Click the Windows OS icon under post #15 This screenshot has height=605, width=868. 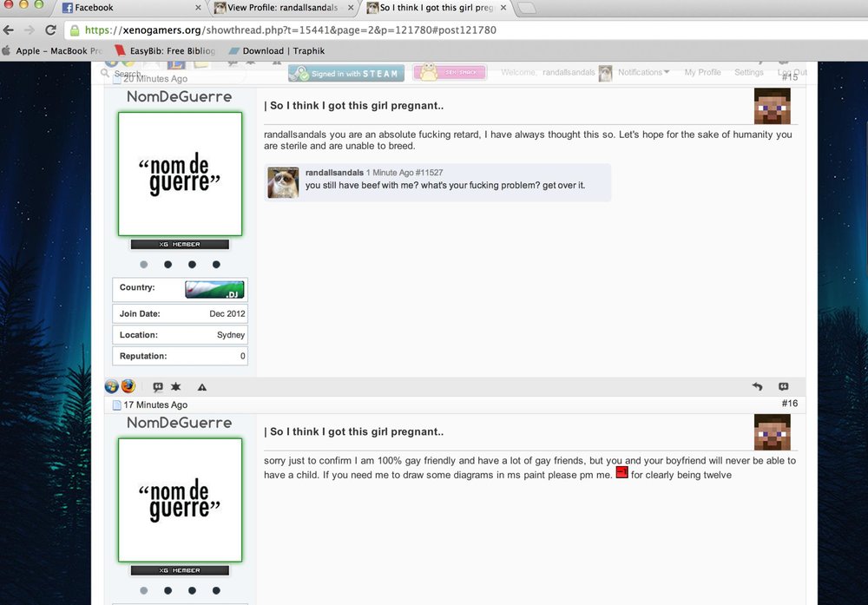pos(111,386)
